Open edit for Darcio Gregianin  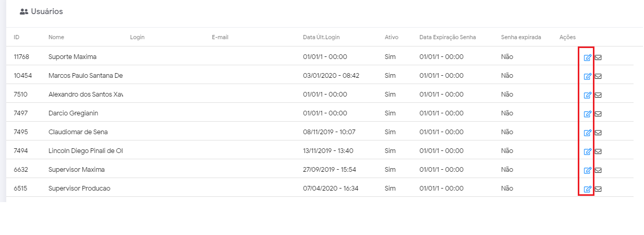pyautogui.click(x=587, y=114)
